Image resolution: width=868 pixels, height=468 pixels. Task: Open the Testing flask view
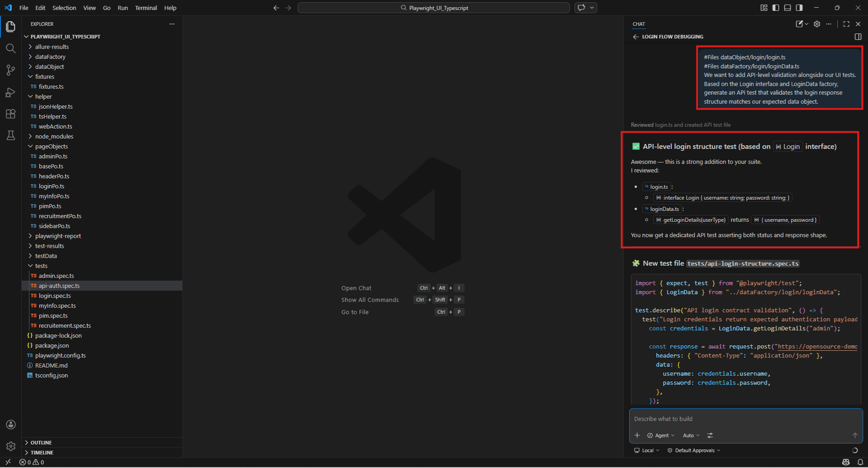click(11, 135)
